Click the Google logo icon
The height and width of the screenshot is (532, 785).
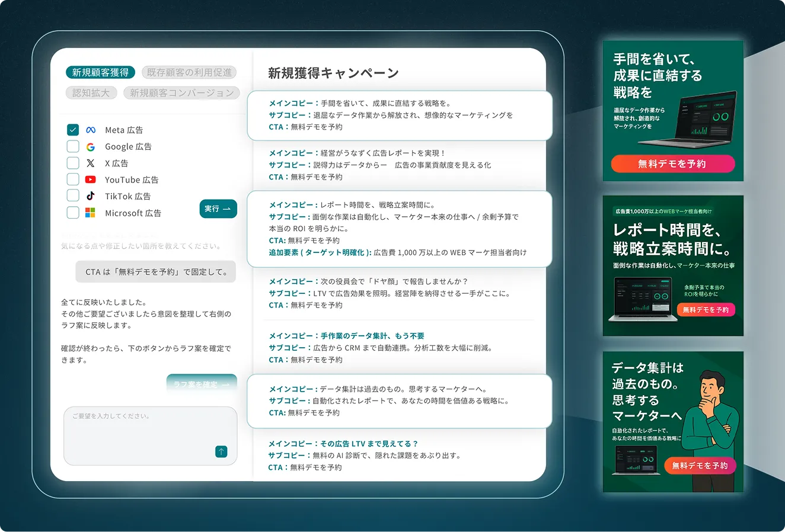(x=91, y=146)
